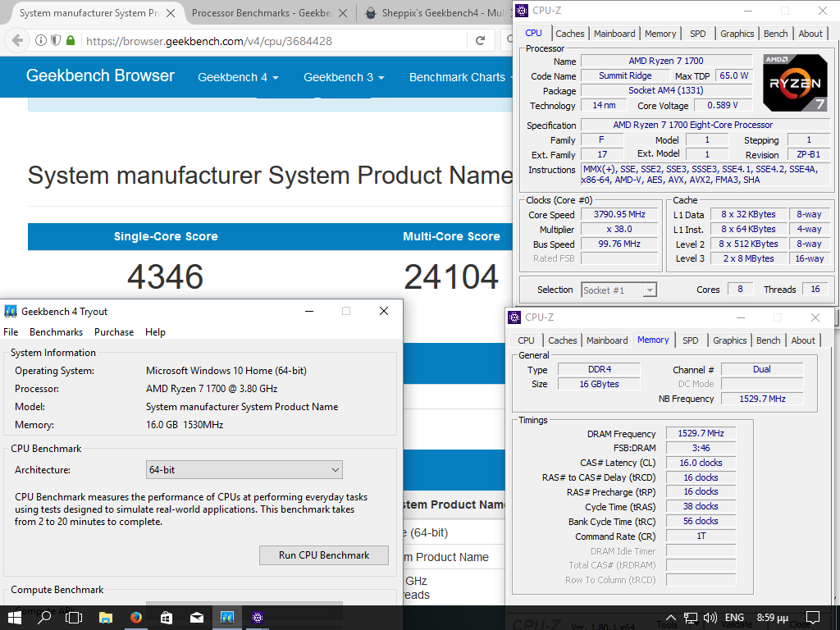This screenshot has height=630, width=840.
Task: Click the browser back arrow button
Action: tap(17, 40)
